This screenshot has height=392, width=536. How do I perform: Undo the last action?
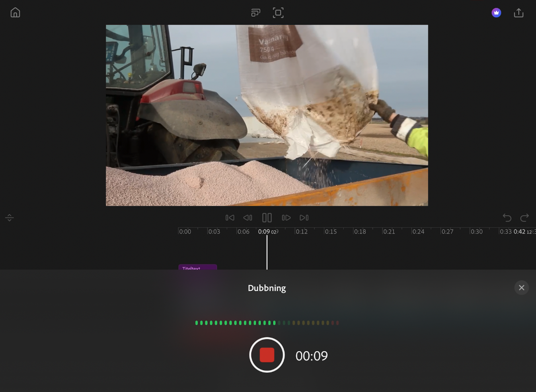[507, 217]
